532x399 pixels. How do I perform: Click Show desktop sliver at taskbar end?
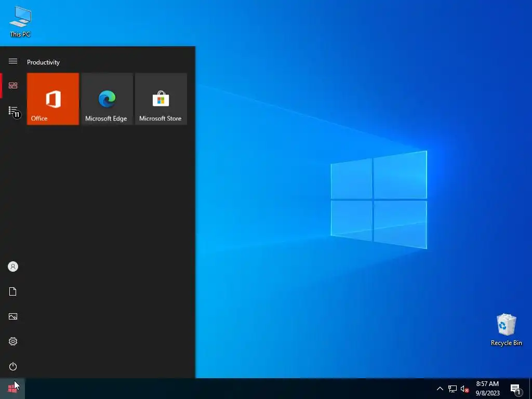click(x=530, y=389)
